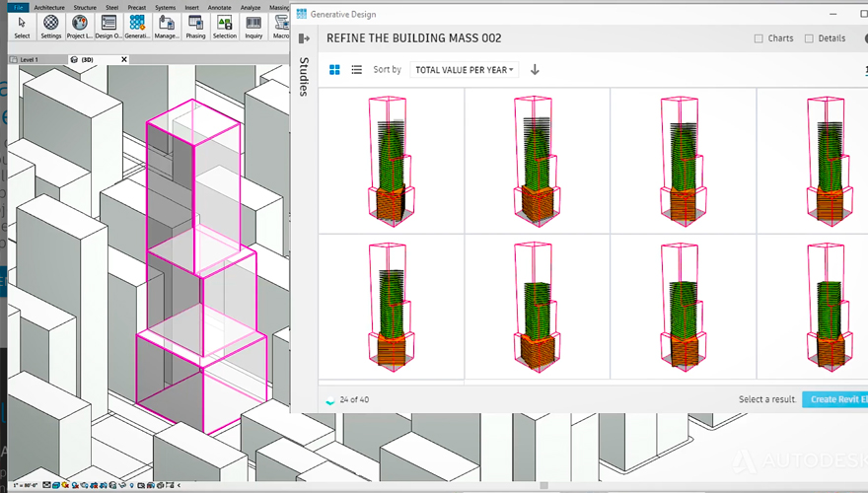
Task: Open the Detail Level icon in view bar
Action: [46, 485]
